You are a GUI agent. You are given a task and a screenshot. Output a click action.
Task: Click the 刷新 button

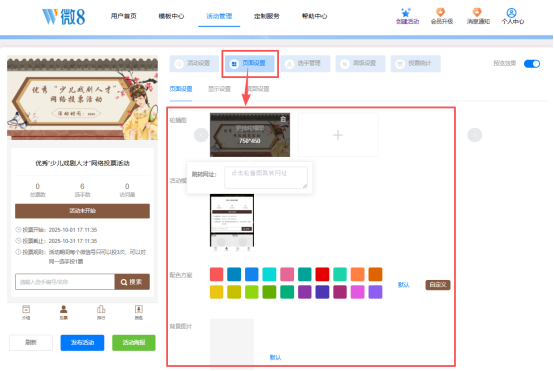[x=31, y=343]
